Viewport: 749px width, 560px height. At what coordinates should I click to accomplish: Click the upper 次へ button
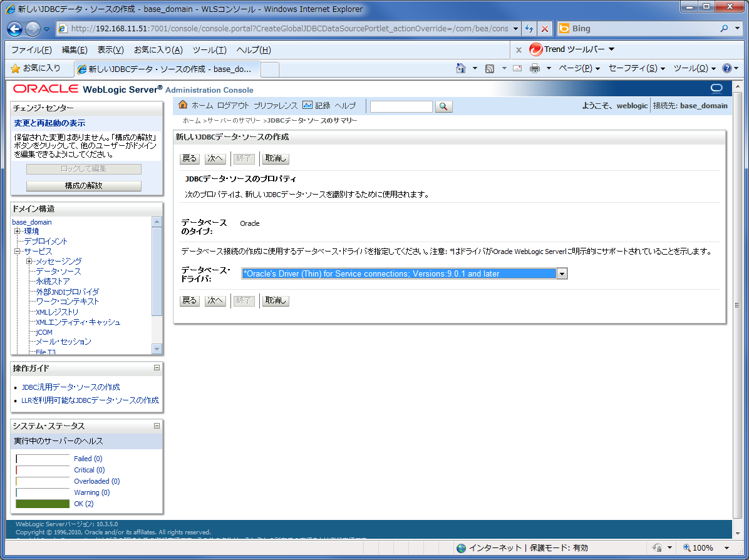coord(215,158)
